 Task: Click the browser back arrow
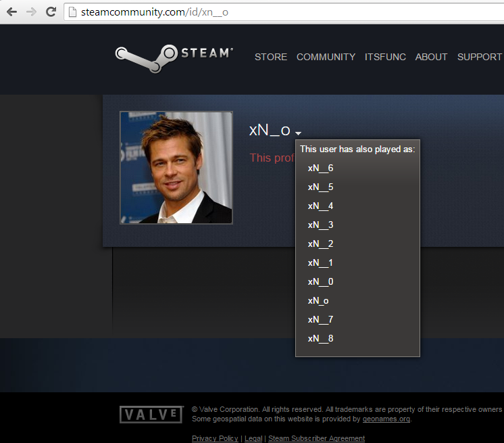[x=12, y=12]
